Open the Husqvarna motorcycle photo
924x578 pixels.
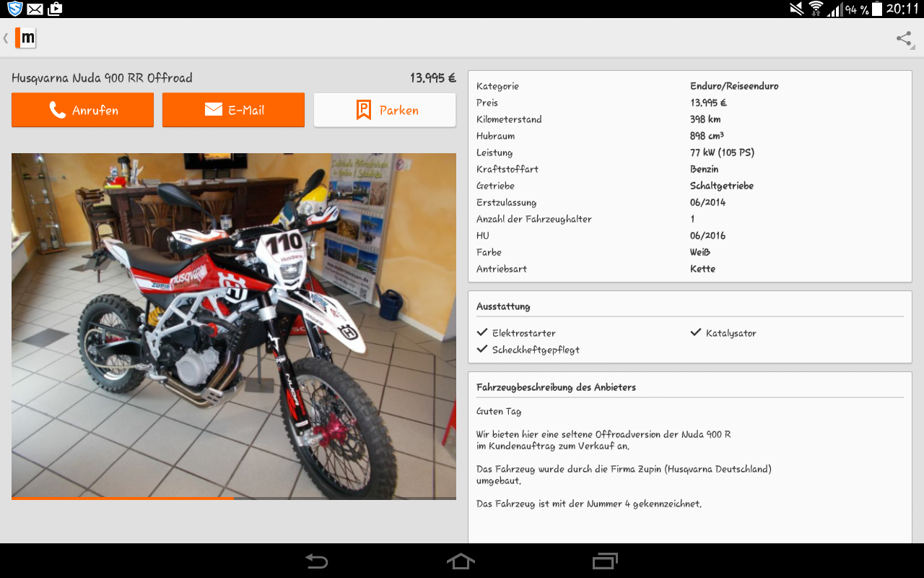(233, 325)
